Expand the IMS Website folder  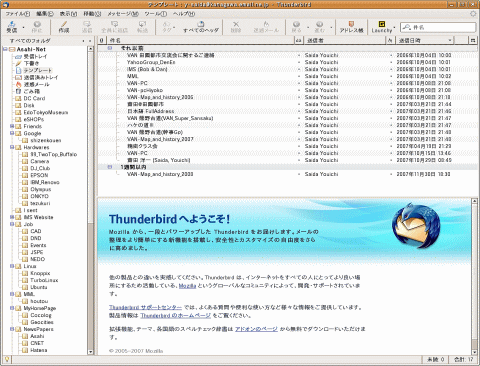coord(12,217)
